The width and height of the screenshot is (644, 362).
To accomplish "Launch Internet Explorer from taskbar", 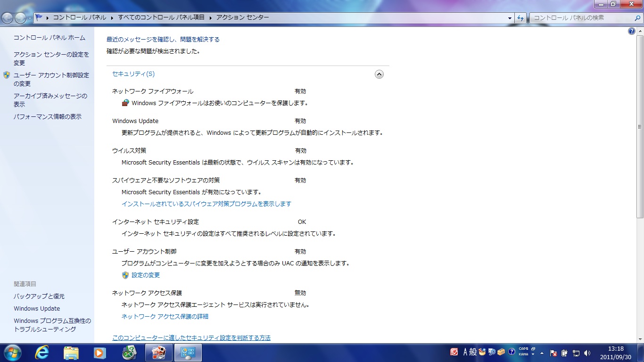I will [x=42, y=353].
